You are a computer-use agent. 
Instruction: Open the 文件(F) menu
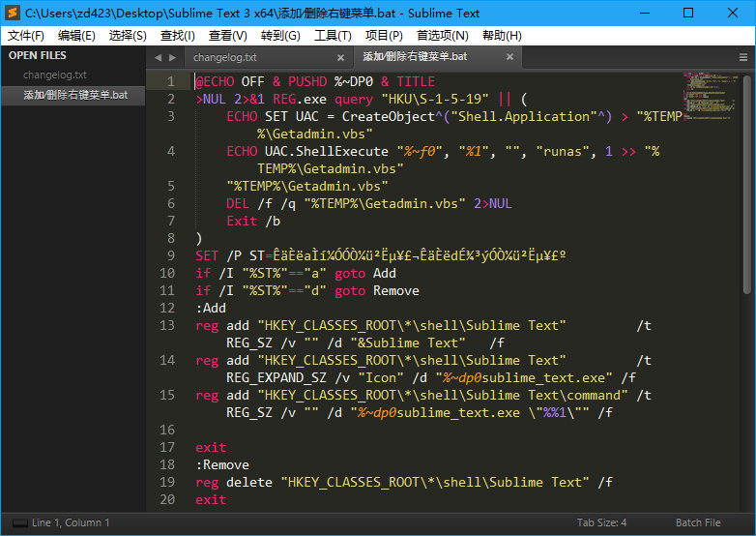pos(26,36)
